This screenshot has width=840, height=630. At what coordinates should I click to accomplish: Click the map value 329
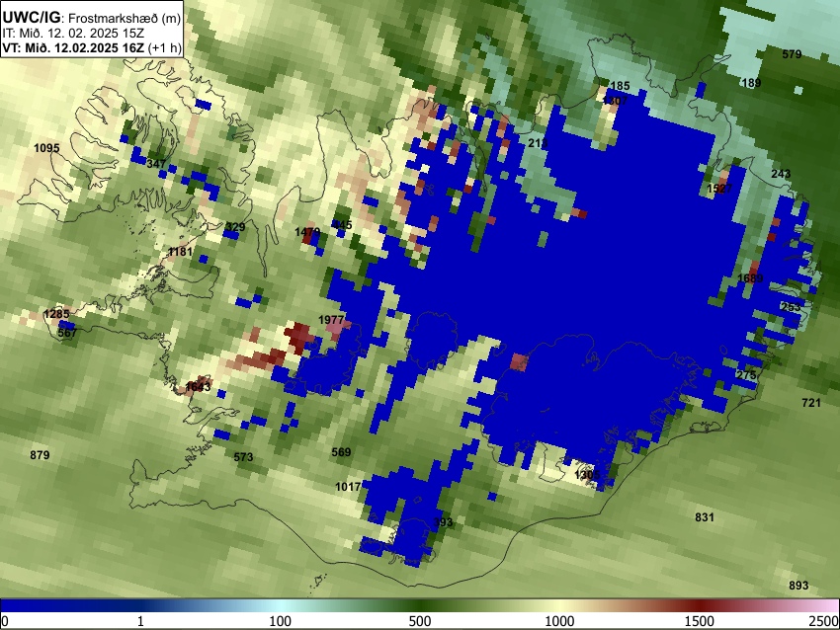[235, 226]
